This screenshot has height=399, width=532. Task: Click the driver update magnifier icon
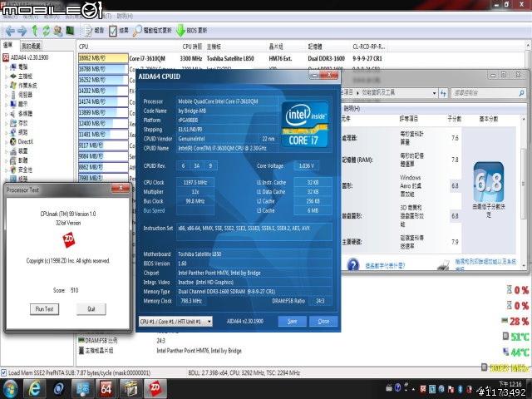click(x=139, y=30)
